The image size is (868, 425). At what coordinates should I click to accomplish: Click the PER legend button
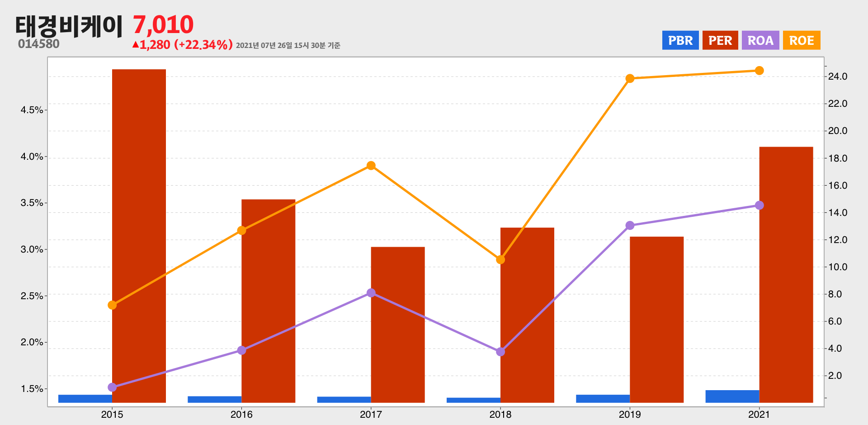coord(720,40)
